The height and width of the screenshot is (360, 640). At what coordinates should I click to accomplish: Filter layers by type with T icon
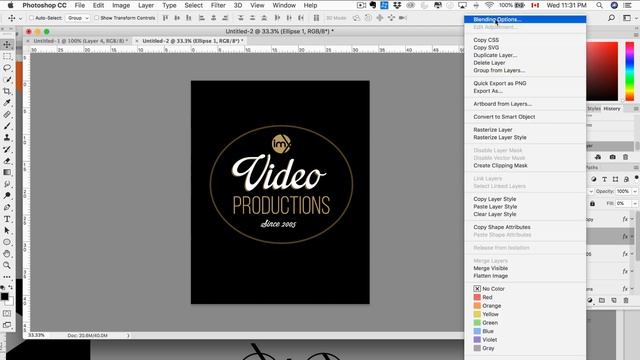[x=604, y=179]
